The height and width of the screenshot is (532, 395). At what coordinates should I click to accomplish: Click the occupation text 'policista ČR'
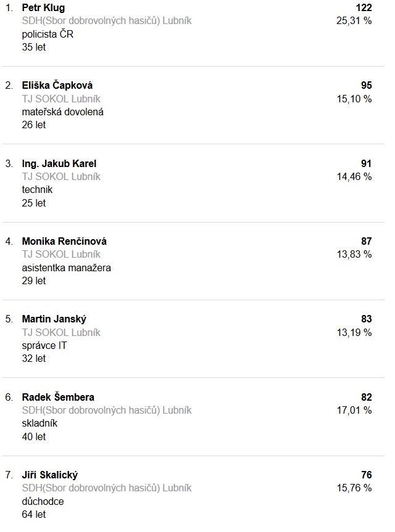pyautogui.click(x=48, y=34)
